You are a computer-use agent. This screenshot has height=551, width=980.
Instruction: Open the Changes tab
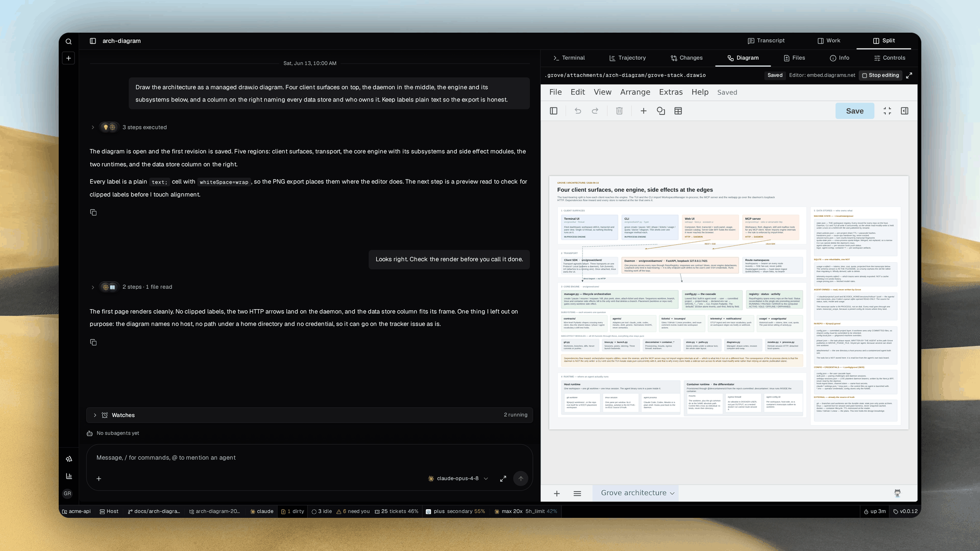click(687, 58)
